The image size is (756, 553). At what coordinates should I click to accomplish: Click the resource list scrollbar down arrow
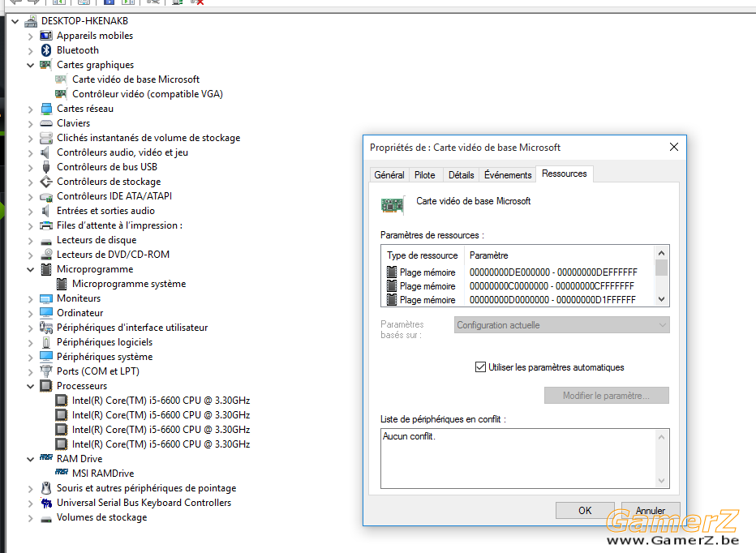tap(662, 299)
